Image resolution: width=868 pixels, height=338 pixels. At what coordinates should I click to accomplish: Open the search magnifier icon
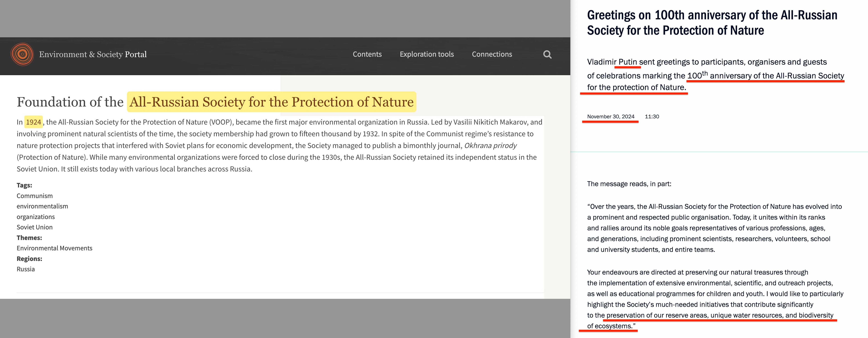point(547,55)
